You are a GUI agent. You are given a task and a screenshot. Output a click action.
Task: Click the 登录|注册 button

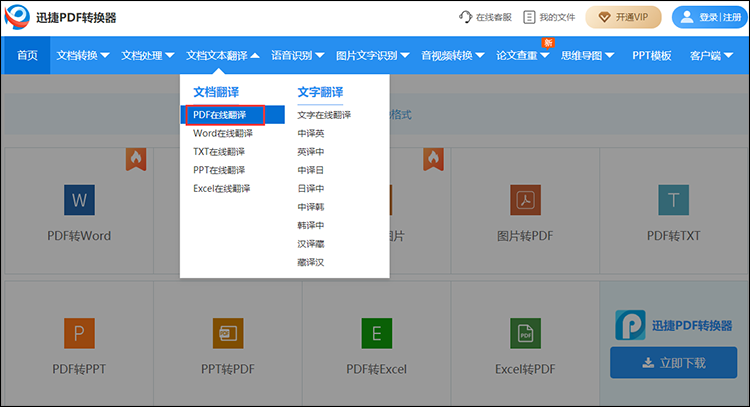pos(710,17)
